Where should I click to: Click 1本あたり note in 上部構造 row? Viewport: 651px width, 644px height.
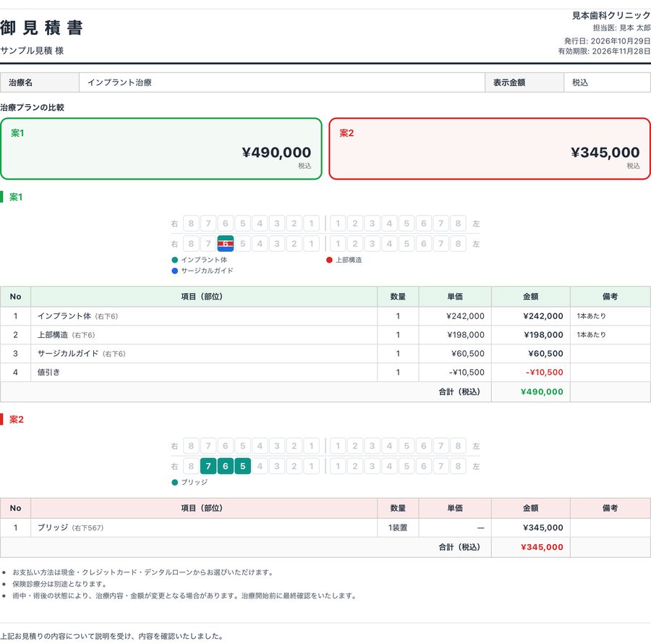click(x=591, y=335)
